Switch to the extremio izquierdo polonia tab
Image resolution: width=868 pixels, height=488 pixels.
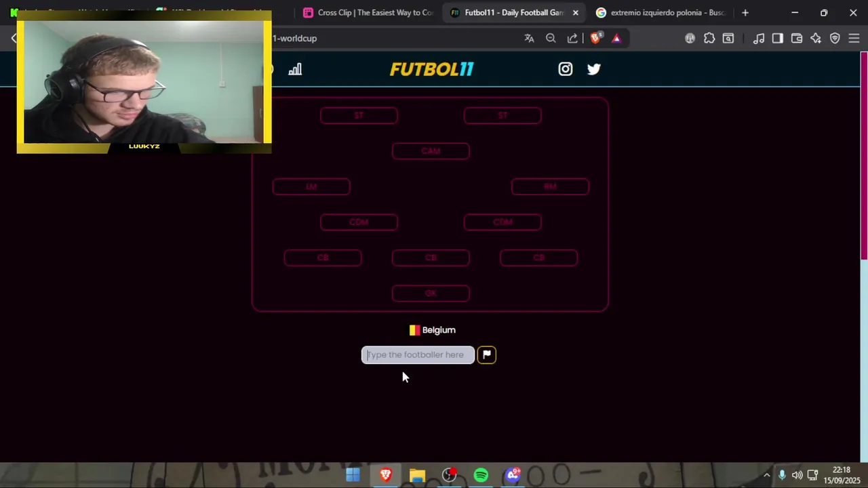(660, 12)
